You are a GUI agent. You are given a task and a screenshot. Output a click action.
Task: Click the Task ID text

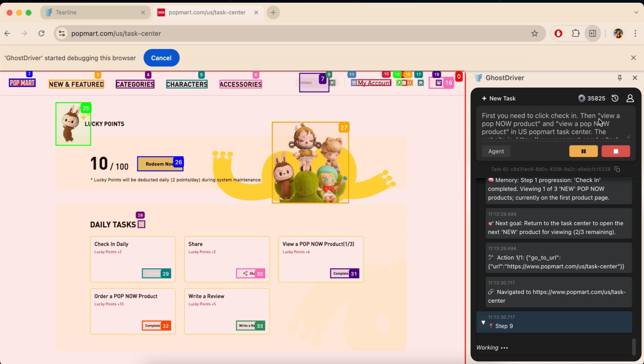[x=551, y=169]
